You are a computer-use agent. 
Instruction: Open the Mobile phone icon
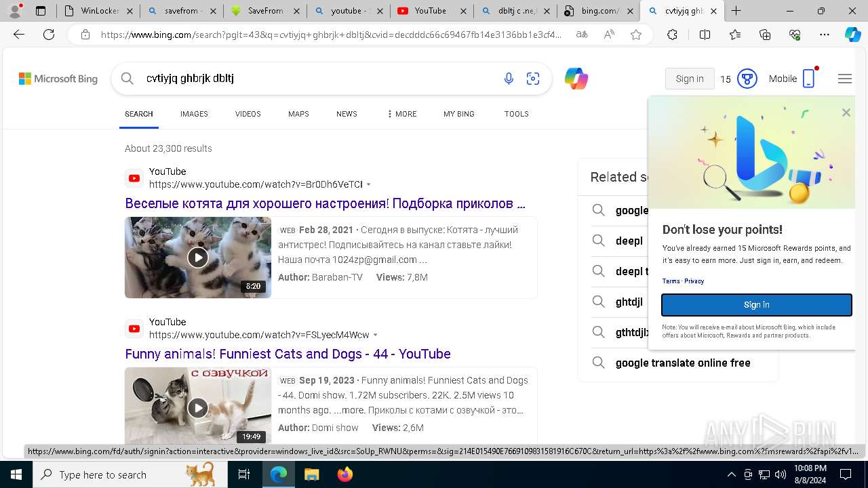coord(808,79)
